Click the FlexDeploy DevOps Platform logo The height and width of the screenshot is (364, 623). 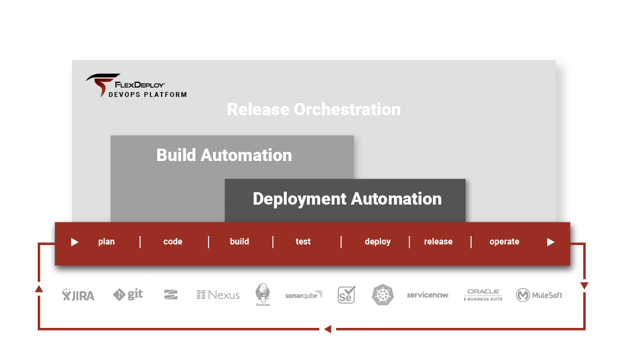[x=136, y=85]
